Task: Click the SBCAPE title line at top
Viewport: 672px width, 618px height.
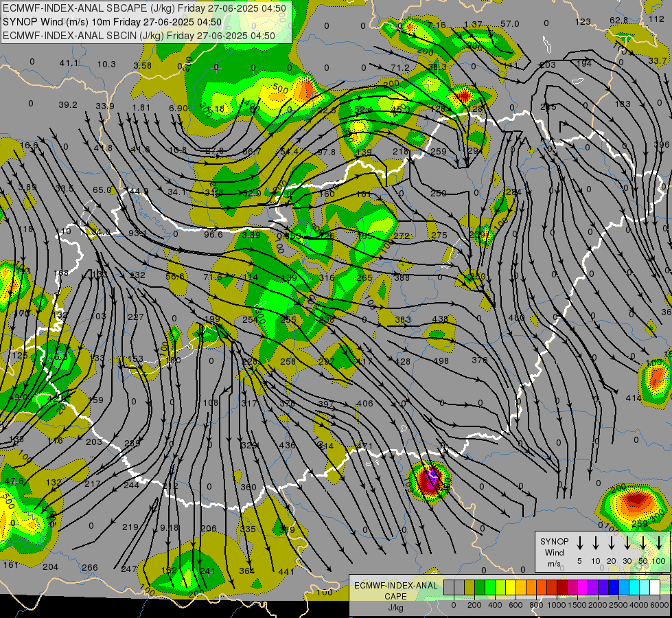Action: tap(144, 8)
